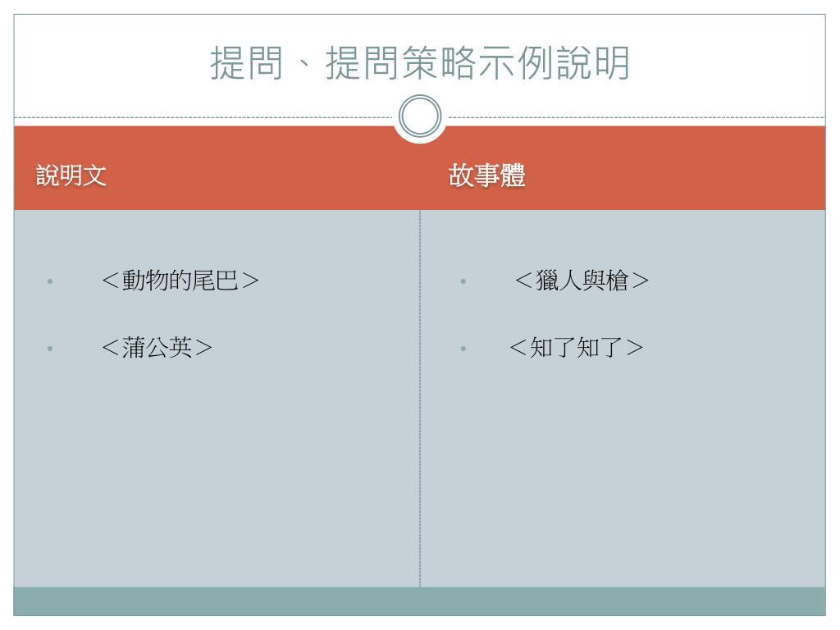The height and width of the screenshot is (630, 840).
Task: Click the slide title 提問、提問策略示例說明
Action: click(x=419, y=63)
